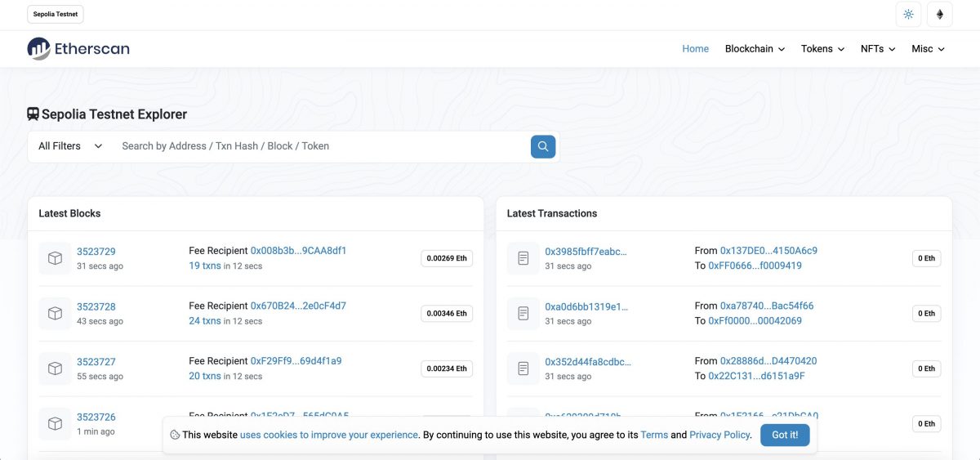Click the block cube icon for 3523728
Screen dimensions: 980x460
(55, 314)
